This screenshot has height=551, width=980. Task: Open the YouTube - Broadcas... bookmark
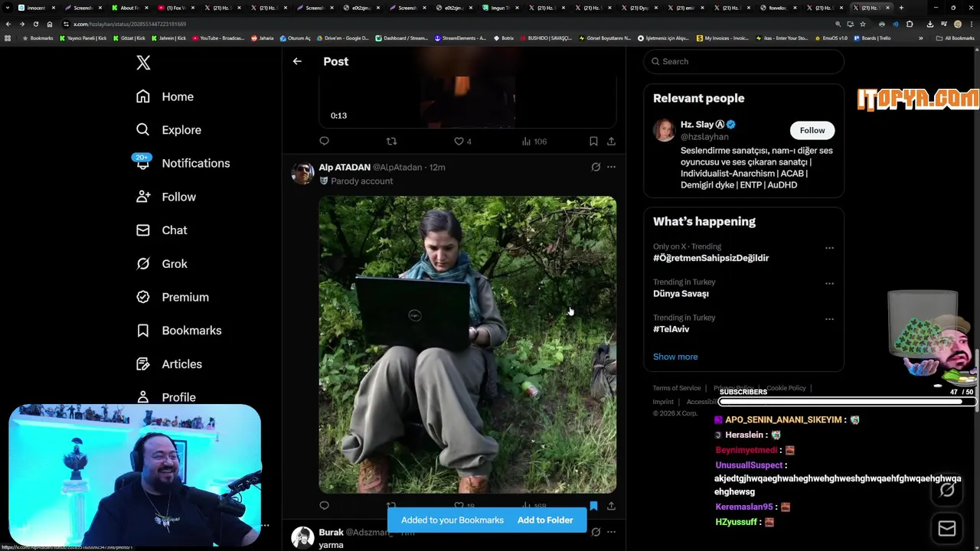pyautogui.click(x=217, y=37)
